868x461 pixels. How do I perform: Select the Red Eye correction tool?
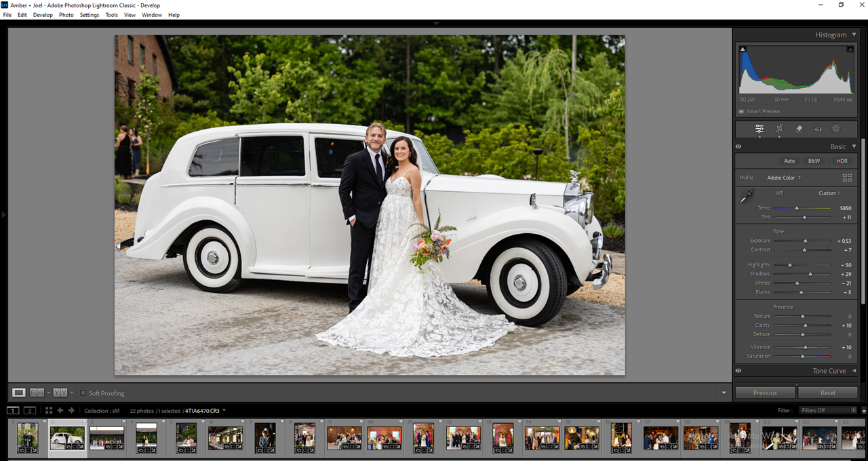click(x=818, y=129)
